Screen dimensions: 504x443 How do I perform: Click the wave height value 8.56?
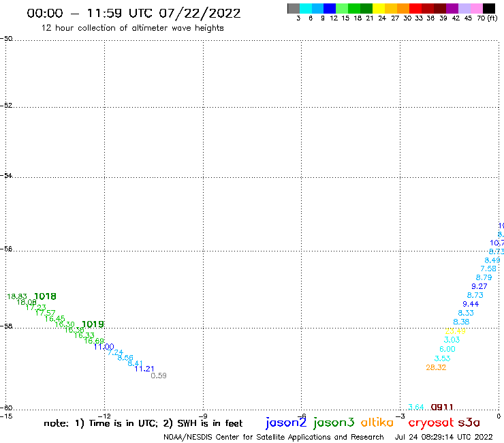(x=125, y=358)
